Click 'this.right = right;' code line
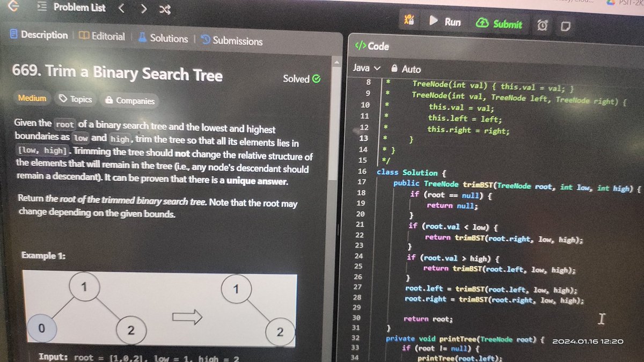 point(468,130)
